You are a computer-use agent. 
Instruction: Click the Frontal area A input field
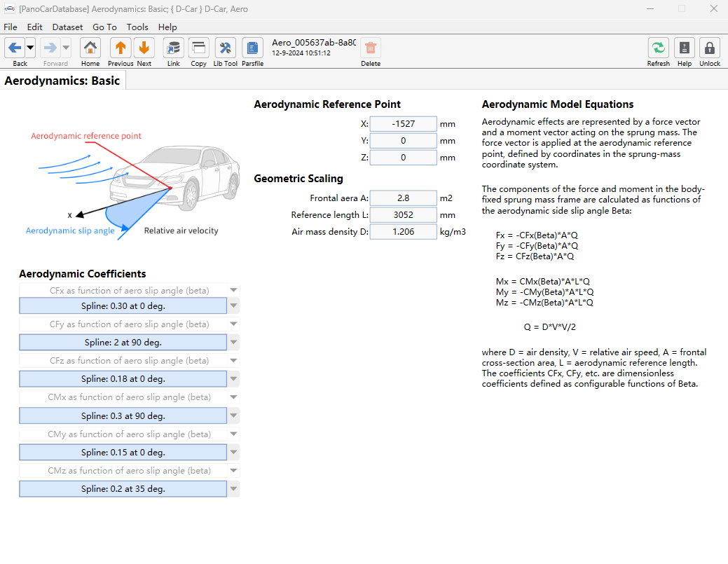pyautogui.click(x=403, y=198)
